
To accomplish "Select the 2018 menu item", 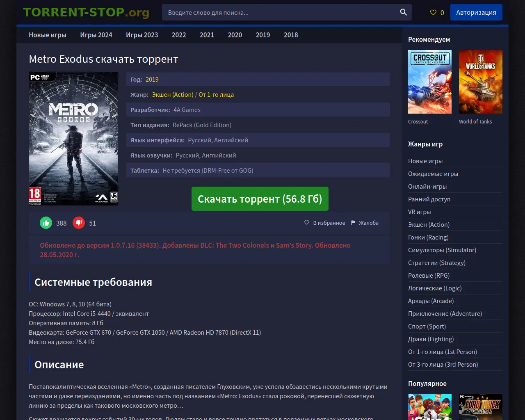I will [291, 35].
